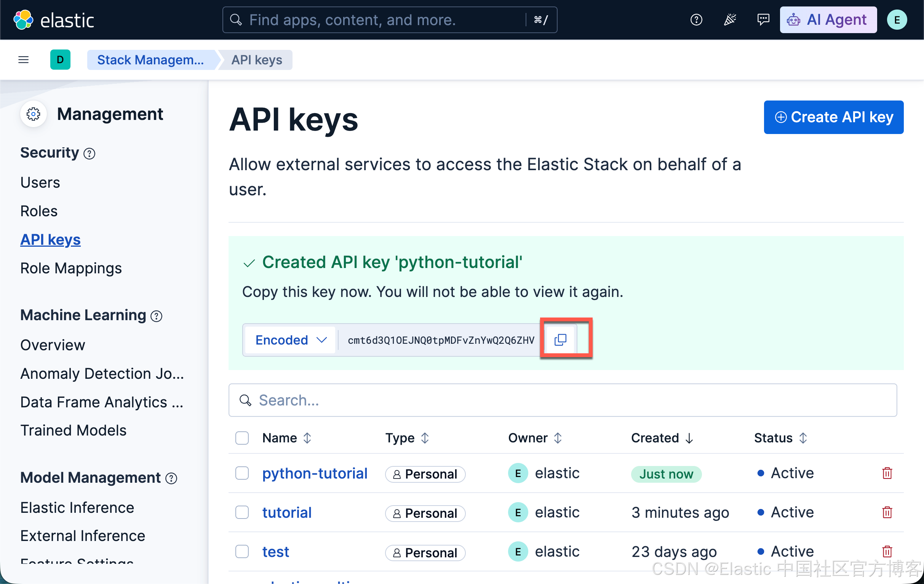Open the Encoded format dropdown
The height and width of the screenshot is (584, 924).
[x=291, y=340]
